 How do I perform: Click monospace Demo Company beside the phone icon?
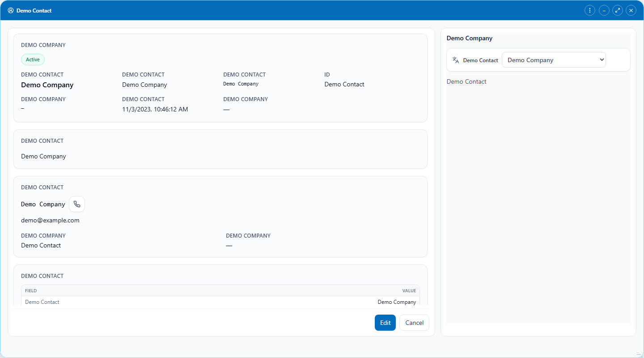point(43,204)
